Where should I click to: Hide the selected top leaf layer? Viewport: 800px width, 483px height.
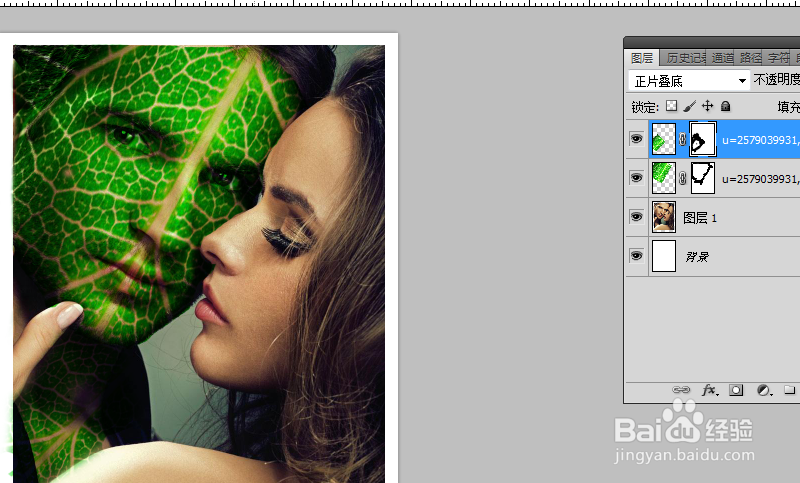pos(636,139)
